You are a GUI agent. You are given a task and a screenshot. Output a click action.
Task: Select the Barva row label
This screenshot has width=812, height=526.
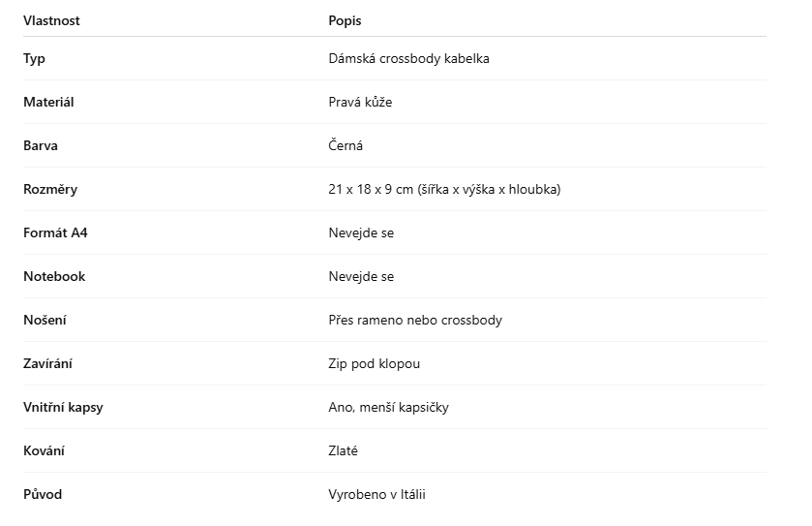tap(42, 145)
